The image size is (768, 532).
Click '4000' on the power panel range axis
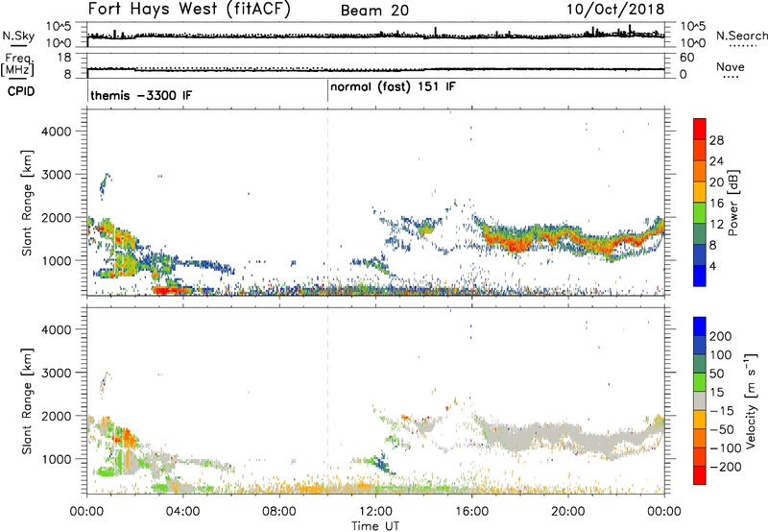coord(57,132)
